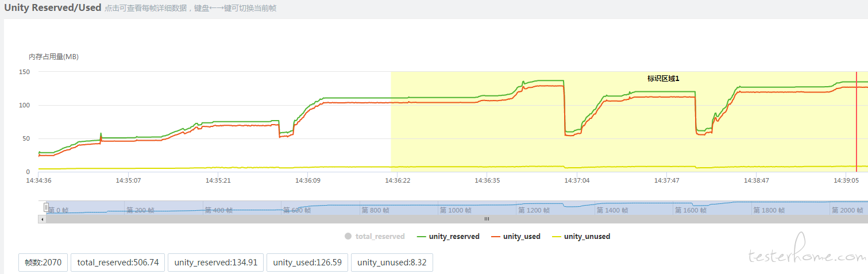Click the 内存占用量(MB) axis title

click(x=53, y=57)
